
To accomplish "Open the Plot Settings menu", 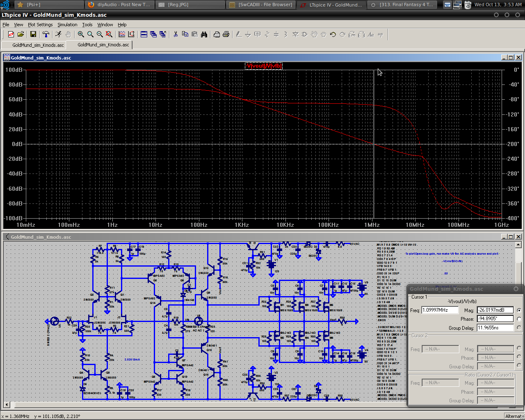I will tap(40, 25).
